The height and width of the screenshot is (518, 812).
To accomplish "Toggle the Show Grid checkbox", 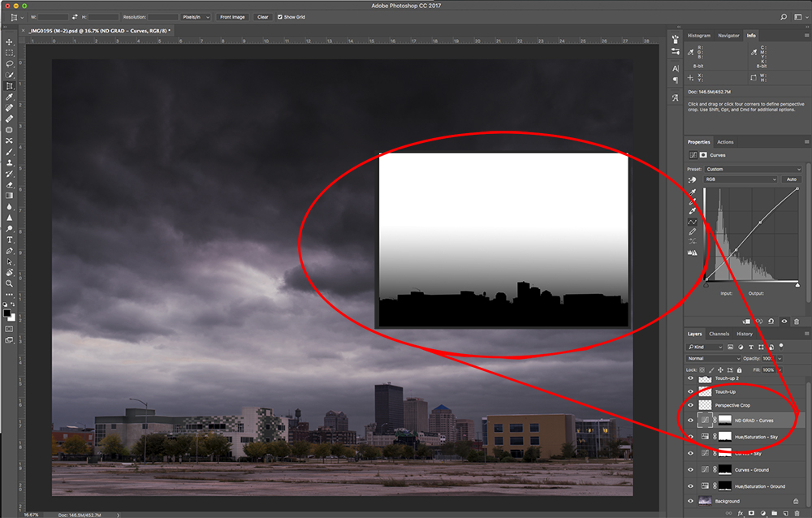I will coord(280,17).
